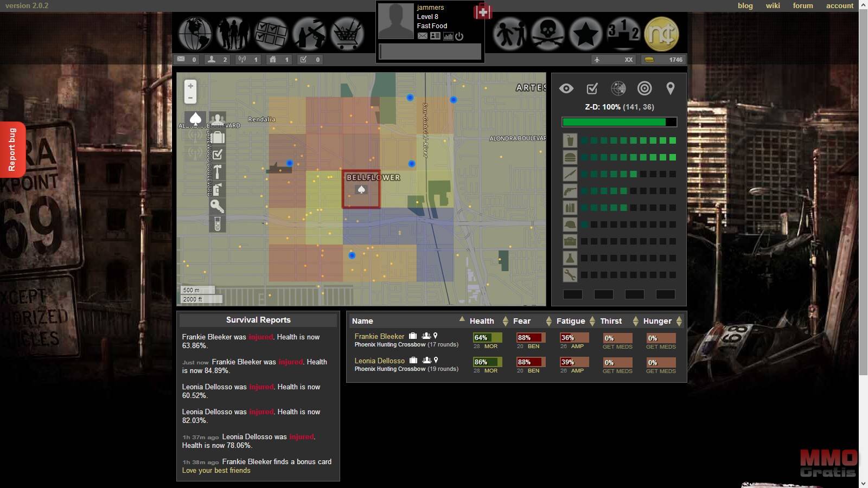Click the map zoom in plus button
Screen dimensions: 868x488
pyautogui.click(x=190, y=86)
